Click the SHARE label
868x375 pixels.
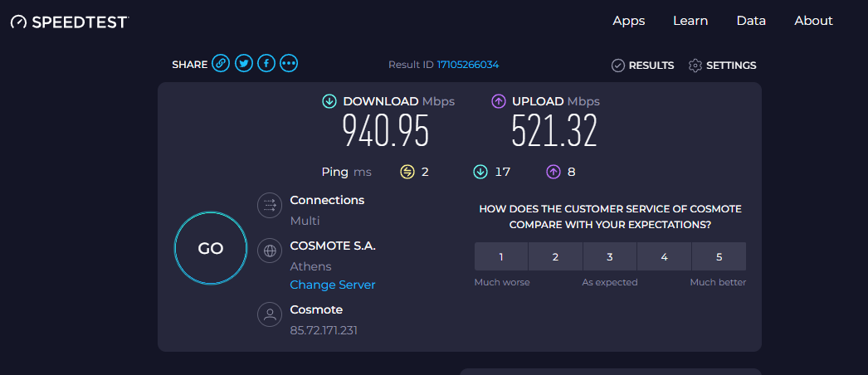point(189,65)
